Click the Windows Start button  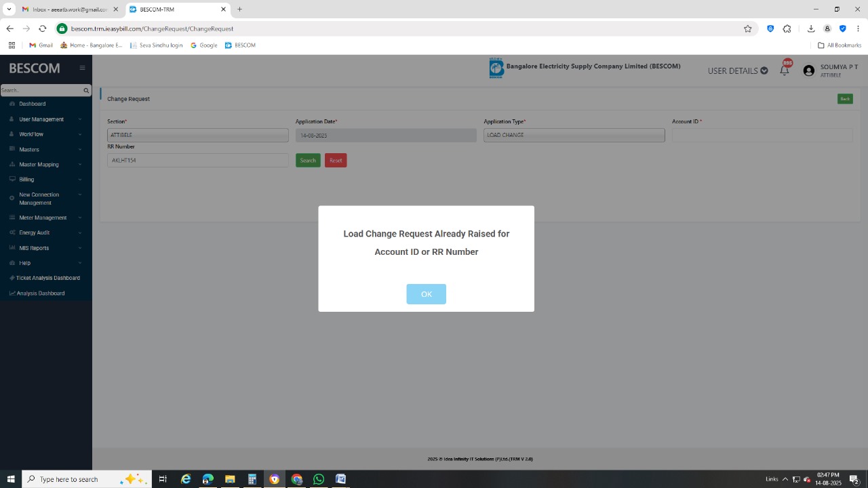(x=11, y=479)
